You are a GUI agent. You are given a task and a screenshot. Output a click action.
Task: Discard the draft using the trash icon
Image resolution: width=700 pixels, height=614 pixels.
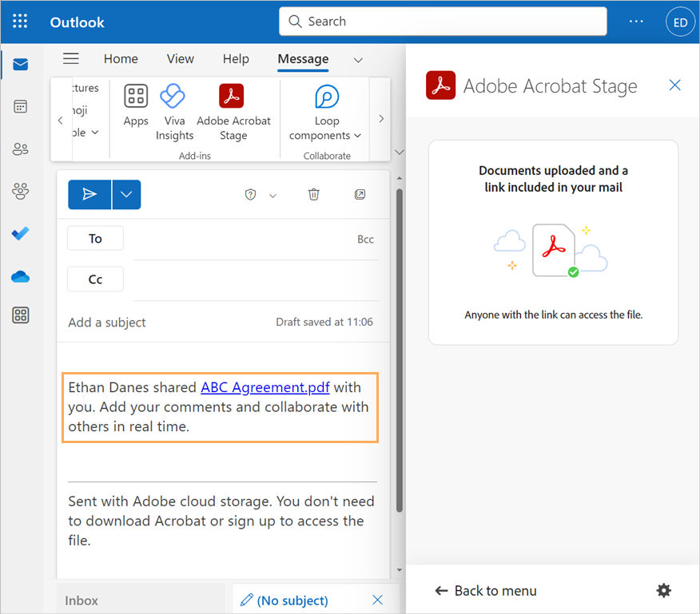[313, 194]
